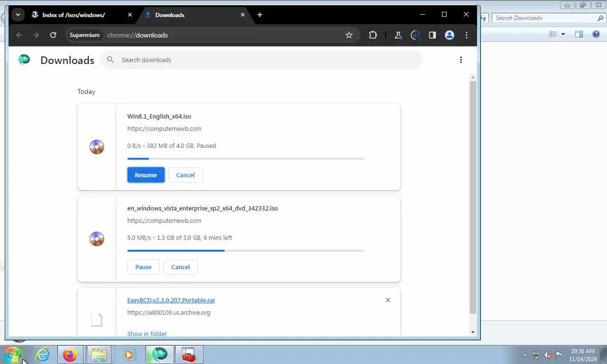Open the browser's three-dot main menu
The image size is (607, 364).
(x=467, y=35)
